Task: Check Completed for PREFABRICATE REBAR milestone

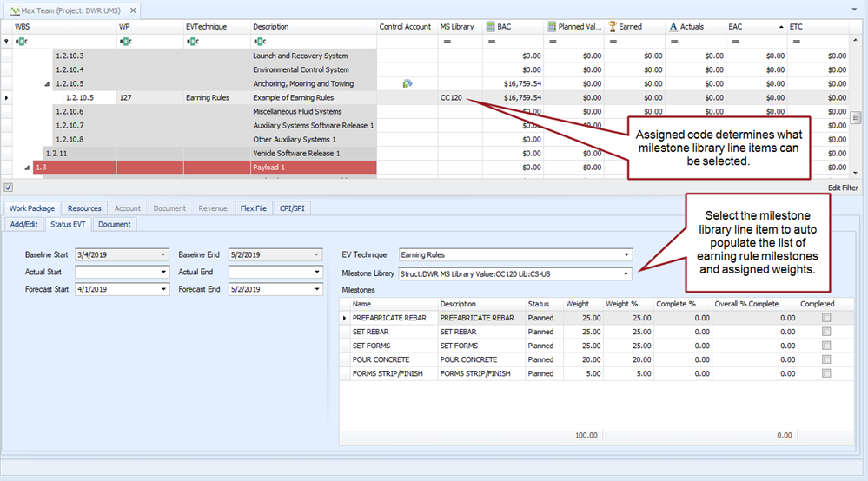Action: (x=826, y=318)
